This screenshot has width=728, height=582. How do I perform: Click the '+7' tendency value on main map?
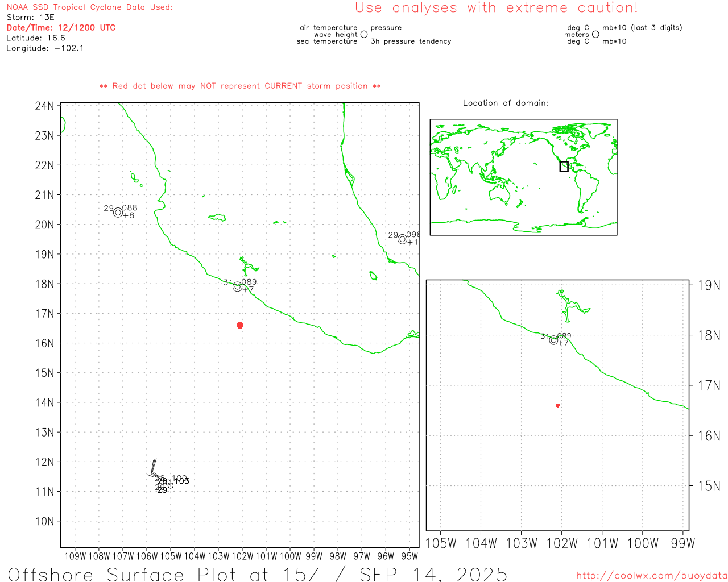(x=248, y=290)
